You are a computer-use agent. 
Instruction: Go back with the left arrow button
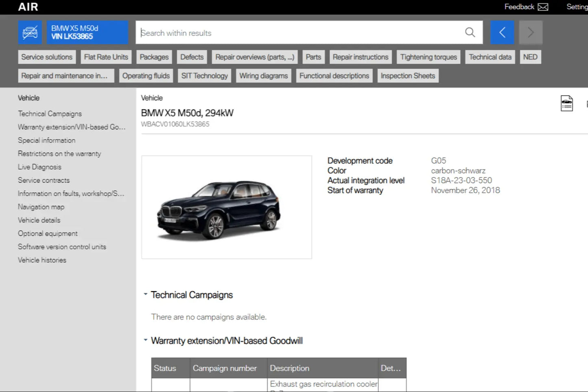(502, 33)
